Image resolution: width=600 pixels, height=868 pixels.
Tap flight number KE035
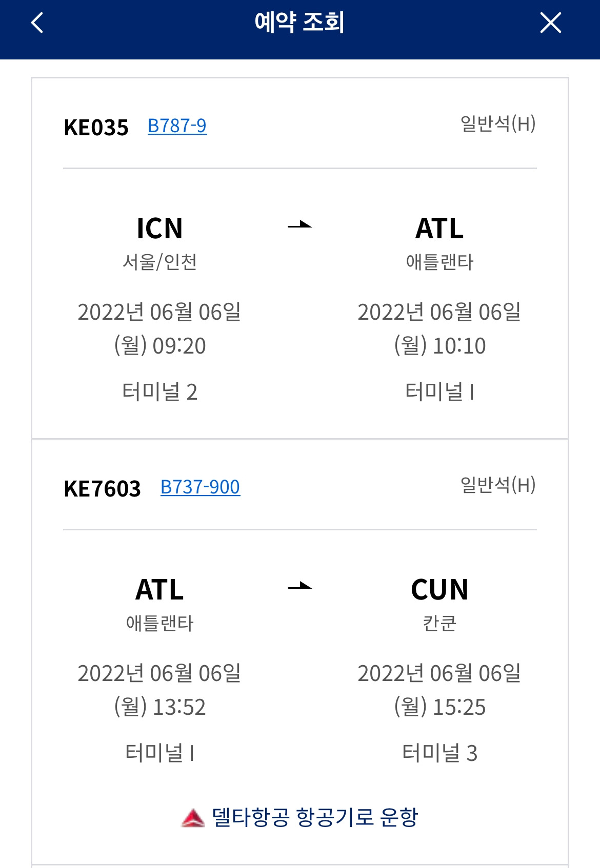pyautogui.click(x=96, y=128)
